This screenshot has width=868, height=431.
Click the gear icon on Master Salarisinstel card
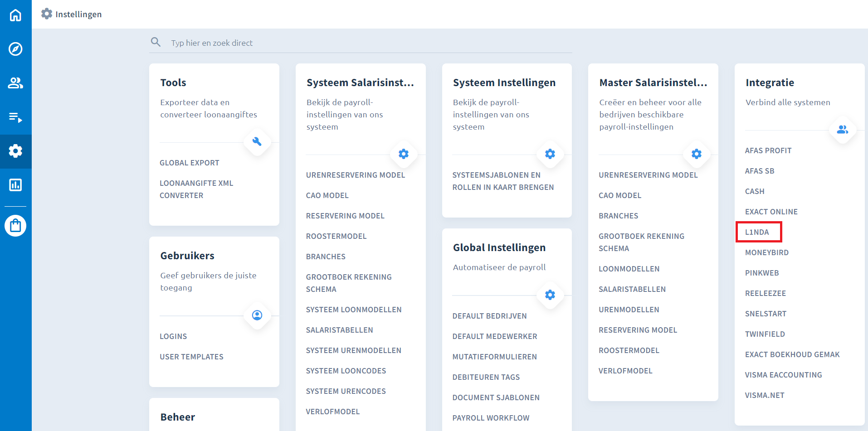click(x=697, y=154)
